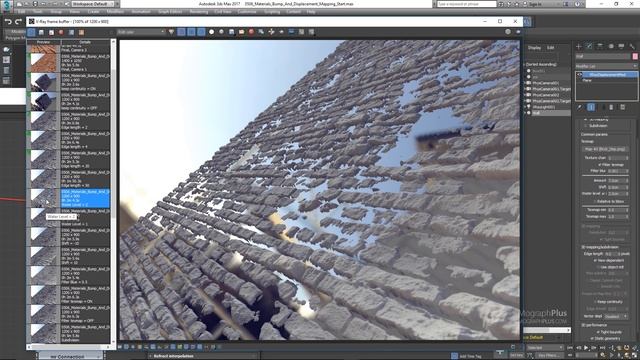Open the Rendering menu
The image size is (640, 360).
(199, 12)
